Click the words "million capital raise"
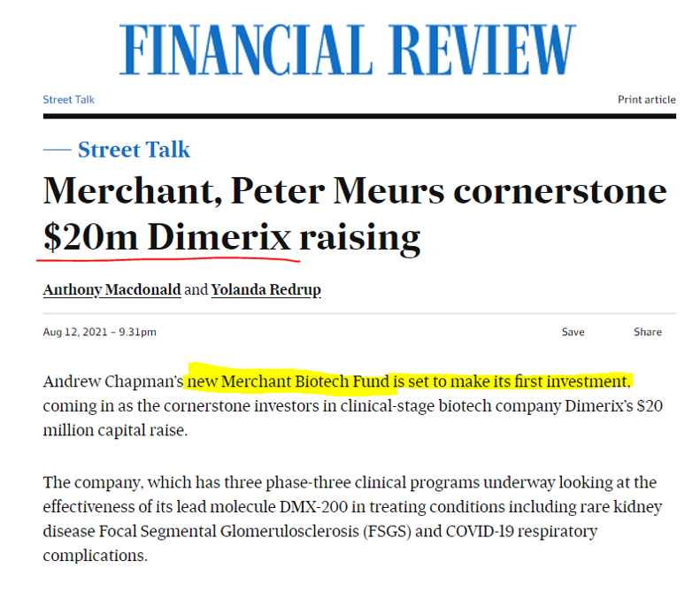Image resolution: width=700 pixels, height=592 pixels. (x=115, y=430)
